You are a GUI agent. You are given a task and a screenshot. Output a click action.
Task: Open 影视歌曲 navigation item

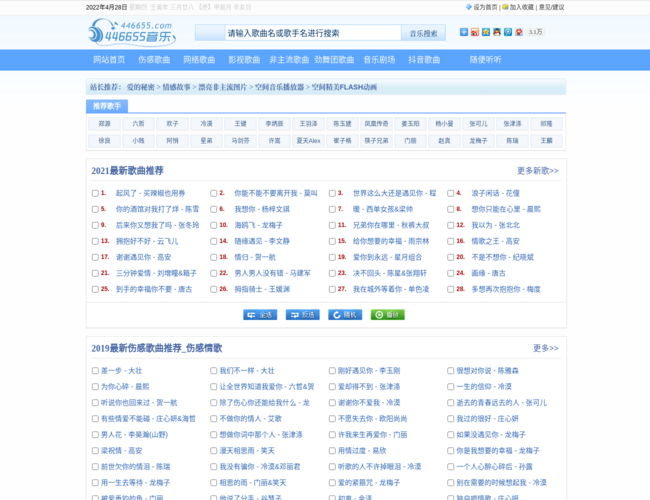point(244,60)
